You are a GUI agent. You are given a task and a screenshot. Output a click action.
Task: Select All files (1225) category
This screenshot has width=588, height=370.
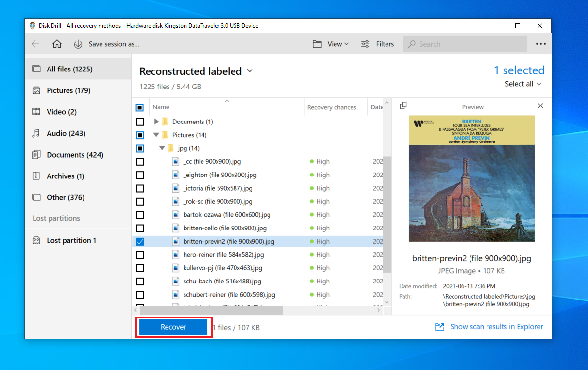click(78, 69)
